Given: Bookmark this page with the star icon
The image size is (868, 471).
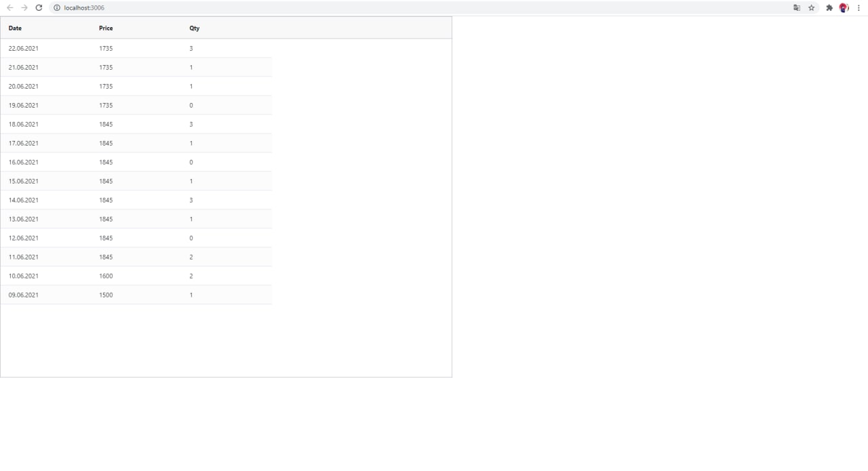Looking at the screenshot, I should [812, 7].
